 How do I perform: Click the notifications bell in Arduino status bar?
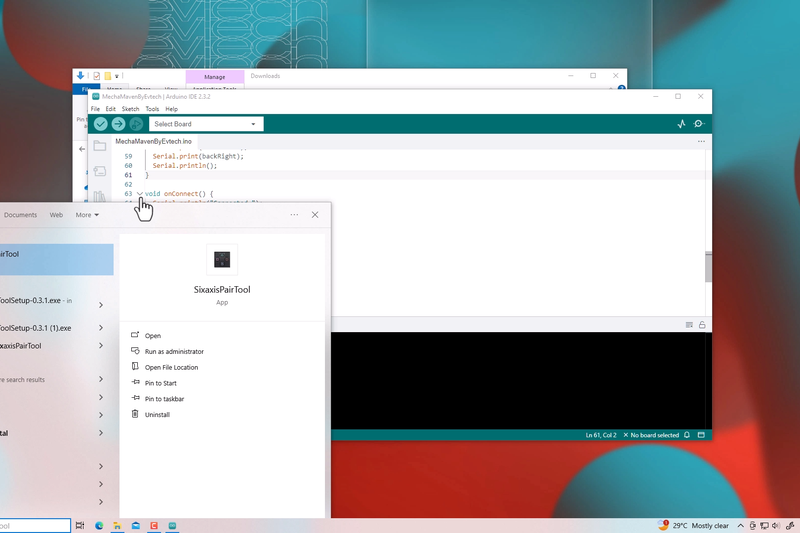point(687,435)
